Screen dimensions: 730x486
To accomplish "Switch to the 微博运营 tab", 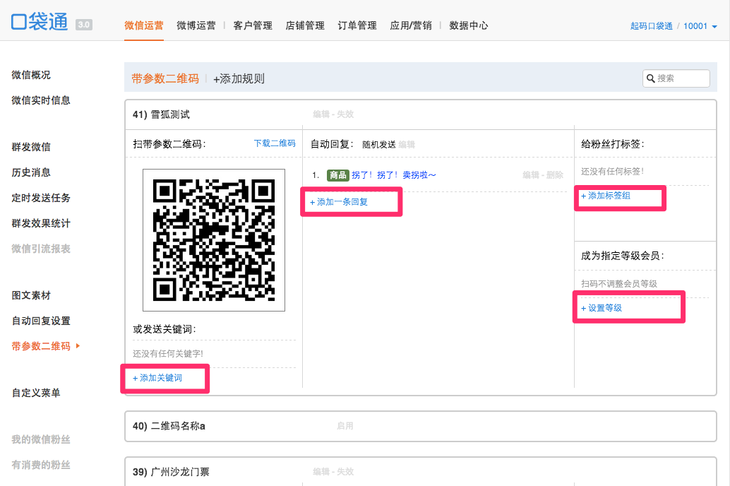I will tap(197, 26).
